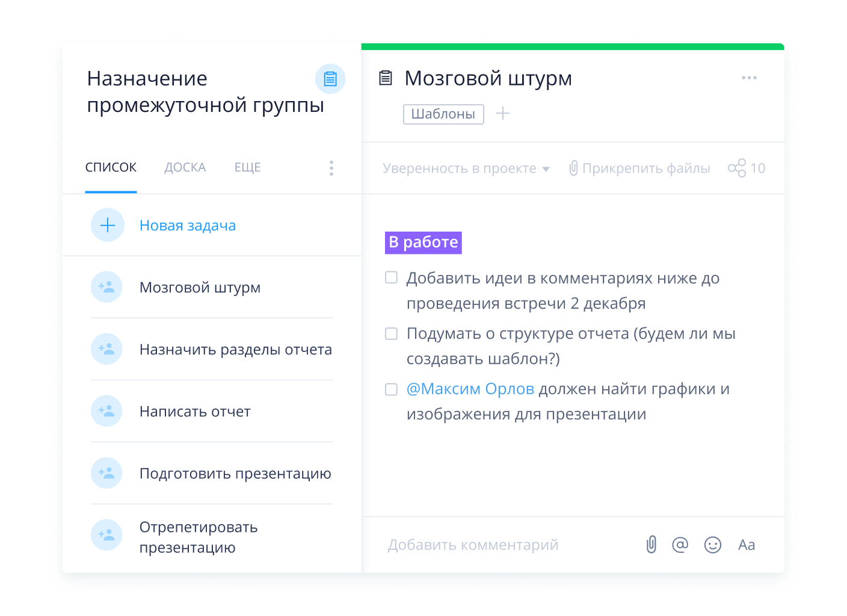Click the Добавить комментарий input field

473,545
